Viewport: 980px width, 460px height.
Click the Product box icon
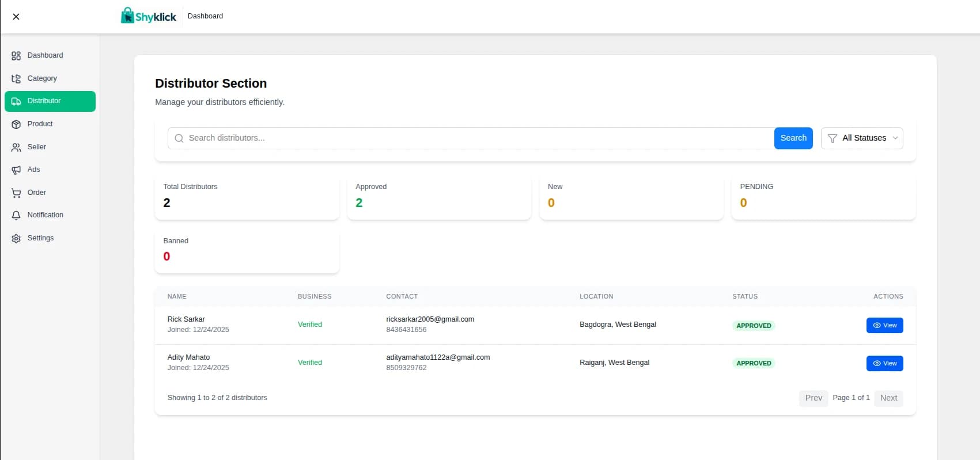tap(16, 125)
